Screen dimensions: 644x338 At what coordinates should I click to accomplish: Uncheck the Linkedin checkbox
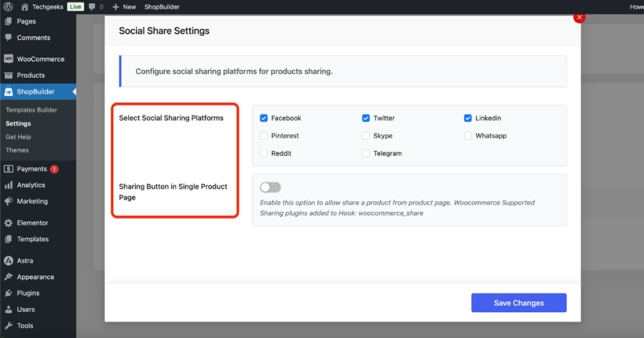(x=467, y=118)
